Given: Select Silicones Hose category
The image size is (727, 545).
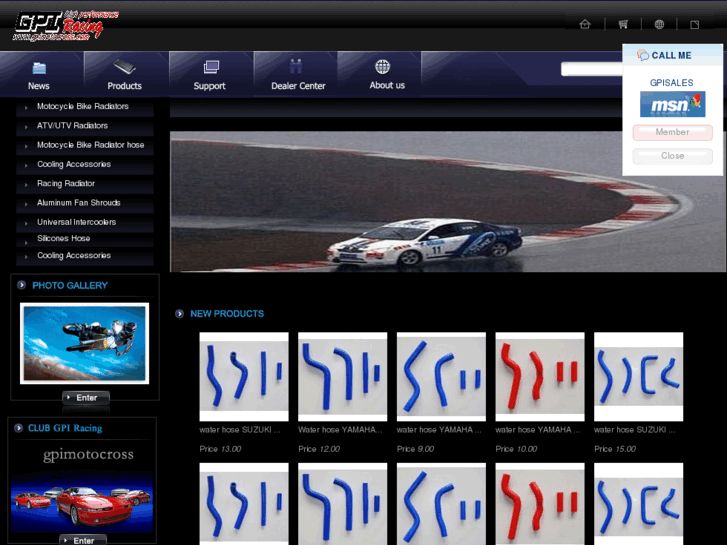Looking at the screenshot, I should coord(64,238).
